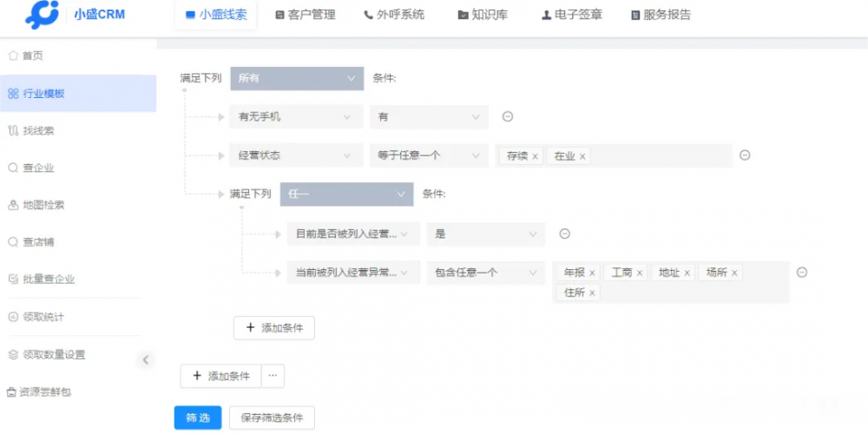868x434 pixels.
Task: Click the blue 筛选 button
Action: [198, 418]
